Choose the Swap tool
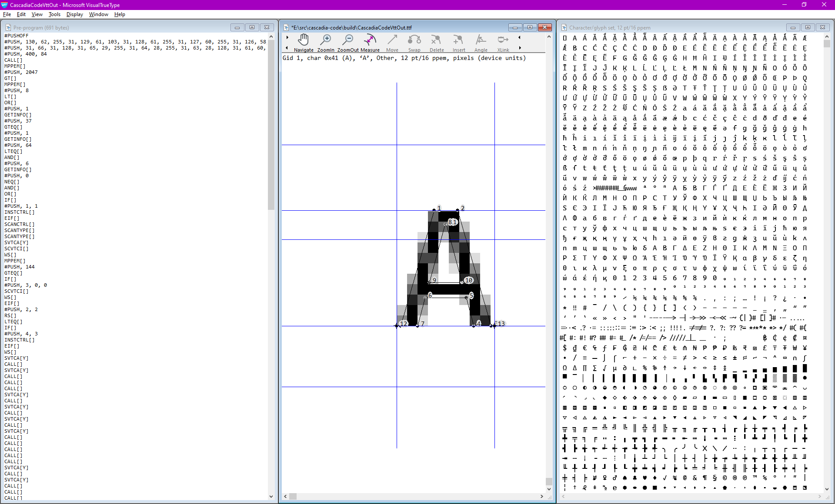The width and height of the screenshot is (835, 504). (x=414, y=43)
